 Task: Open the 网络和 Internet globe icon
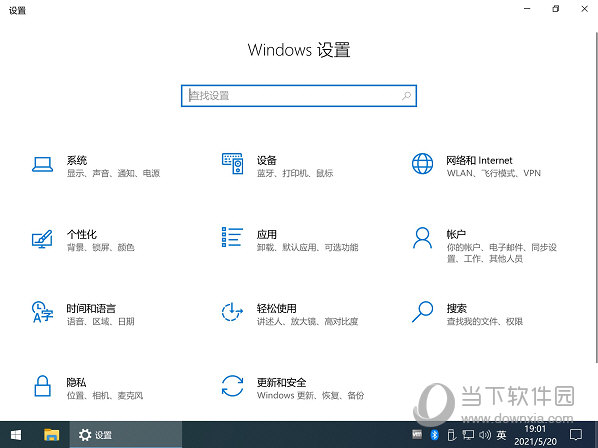click(x=422, y=164)
